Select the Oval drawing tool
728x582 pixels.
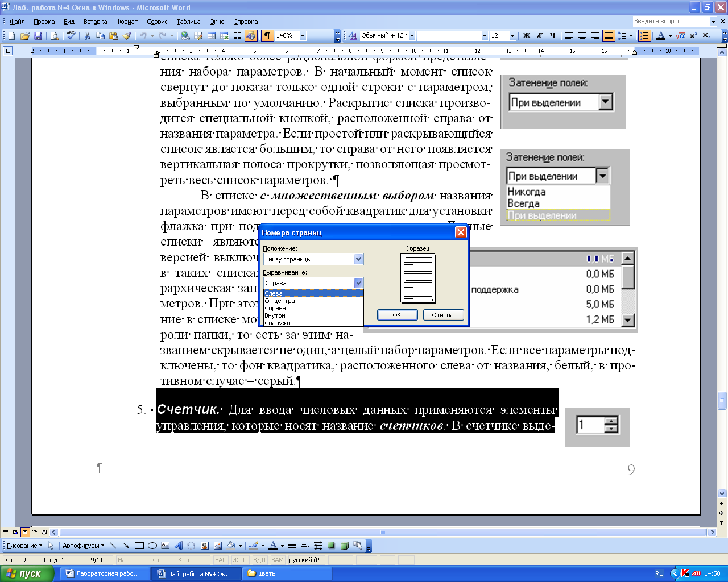click(x=152, y=546)
